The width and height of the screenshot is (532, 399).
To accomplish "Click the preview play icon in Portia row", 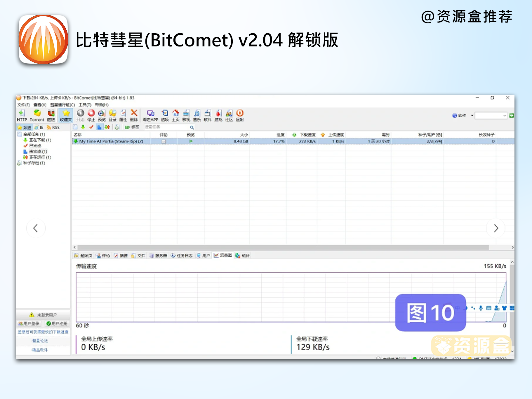I will (191, 141).
